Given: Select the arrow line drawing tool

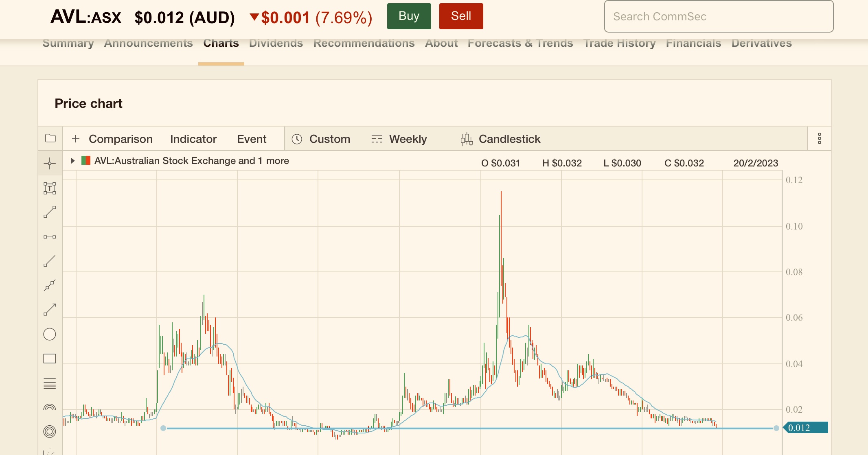Looking at the screenshot, I should pyautogui.click(x=50, y=310).
